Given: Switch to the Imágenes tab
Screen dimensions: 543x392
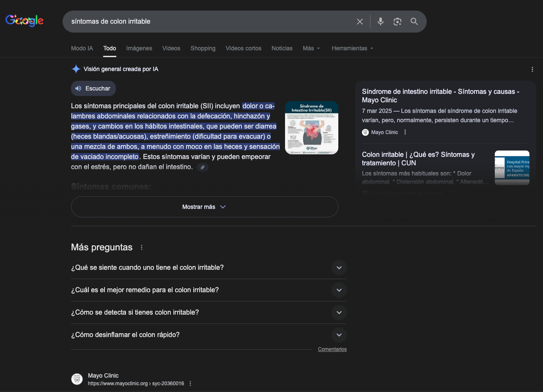Looking at the screenshot, I should click(x=139, y=49).
